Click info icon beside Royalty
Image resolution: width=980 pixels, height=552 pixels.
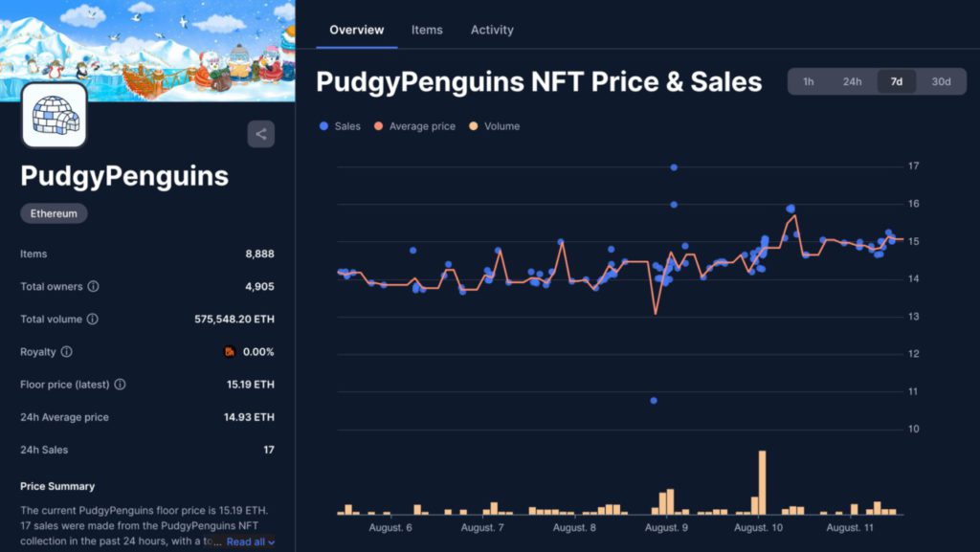66,352
